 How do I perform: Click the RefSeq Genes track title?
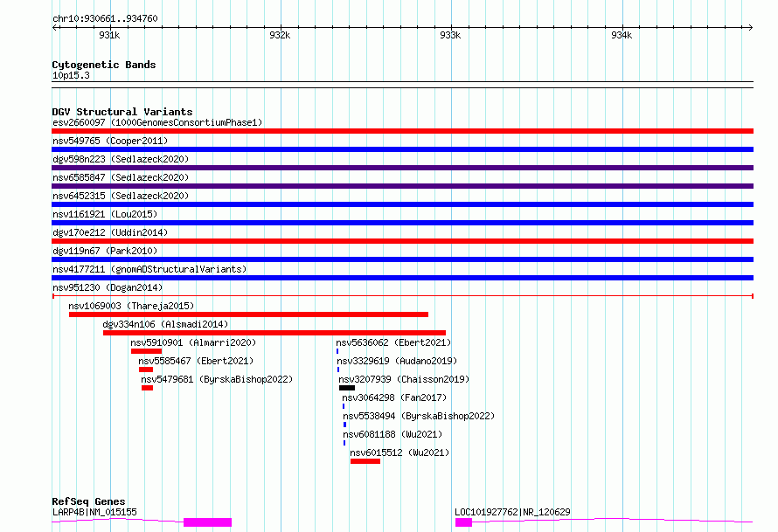pos(88,501)
